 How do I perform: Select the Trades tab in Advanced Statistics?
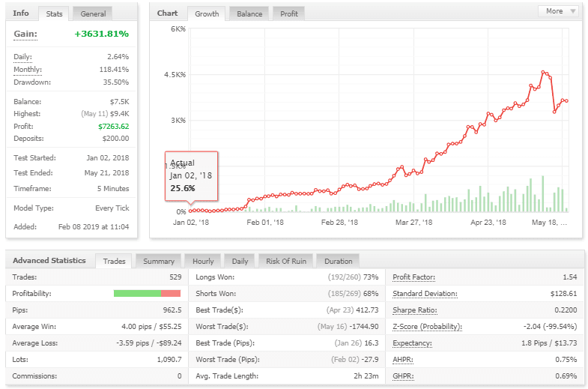(114, 261)
